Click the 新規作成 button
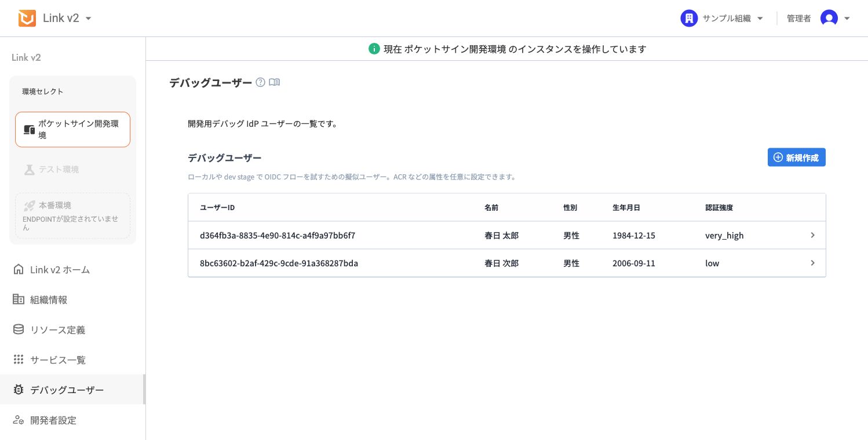This screenshot has width=868, height=440. (x=796, y=157)
